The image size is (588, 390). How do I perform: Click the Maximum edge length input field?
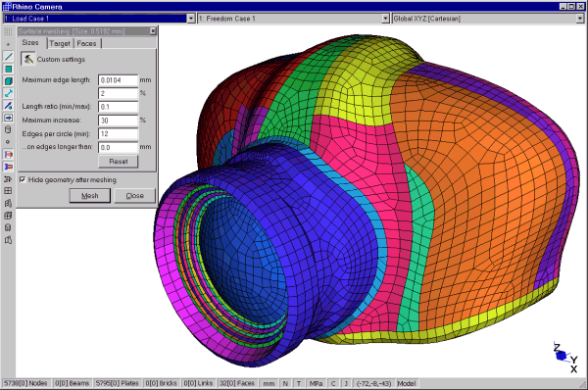coord(119,80)
